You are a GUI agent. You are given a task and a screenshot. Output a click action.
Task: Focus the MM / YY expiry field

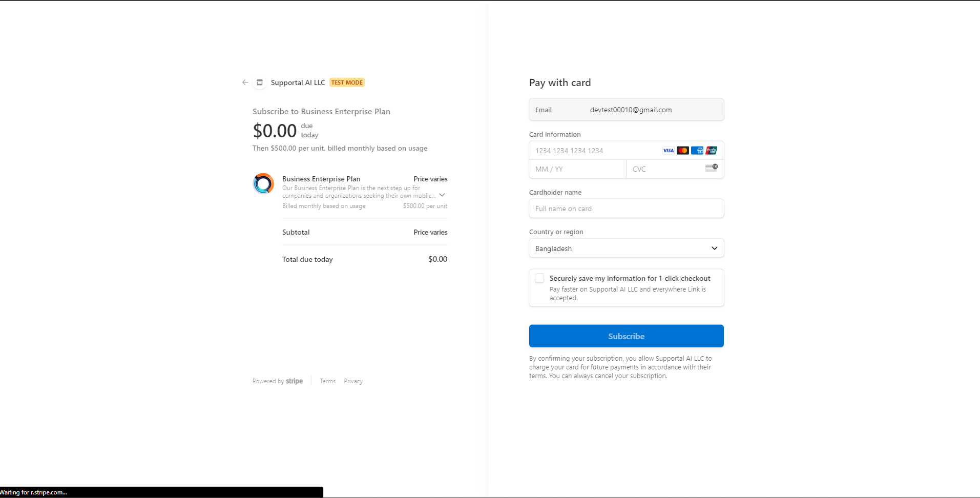click(577, 169)
